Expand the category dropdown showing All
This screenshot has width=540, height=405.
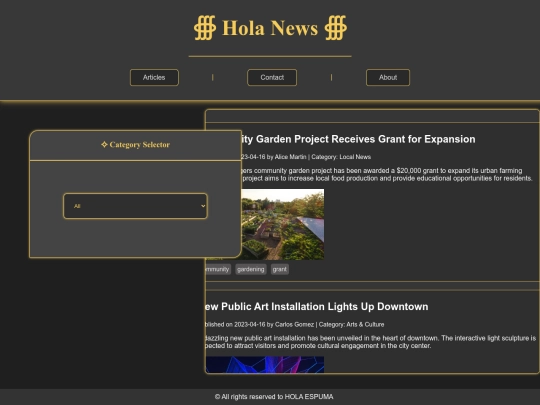pyautogui.click(x=135, y=206)
